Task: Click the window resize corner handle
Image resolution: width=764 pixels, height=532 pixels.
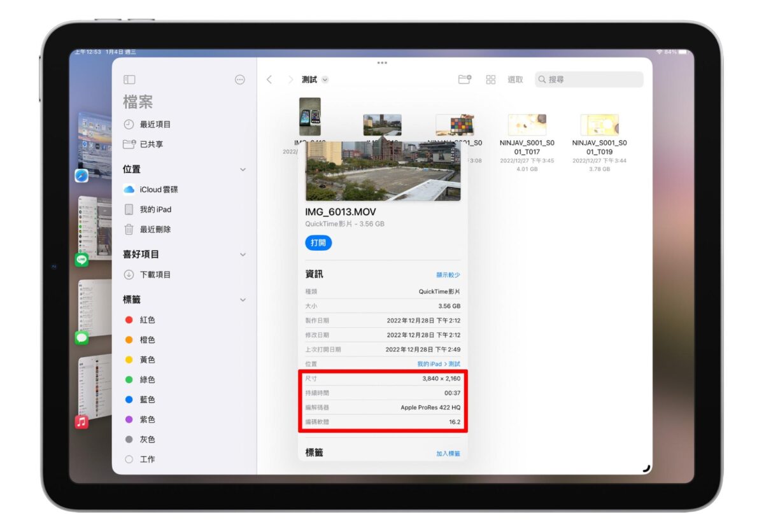Action: (x=647, y=469)
